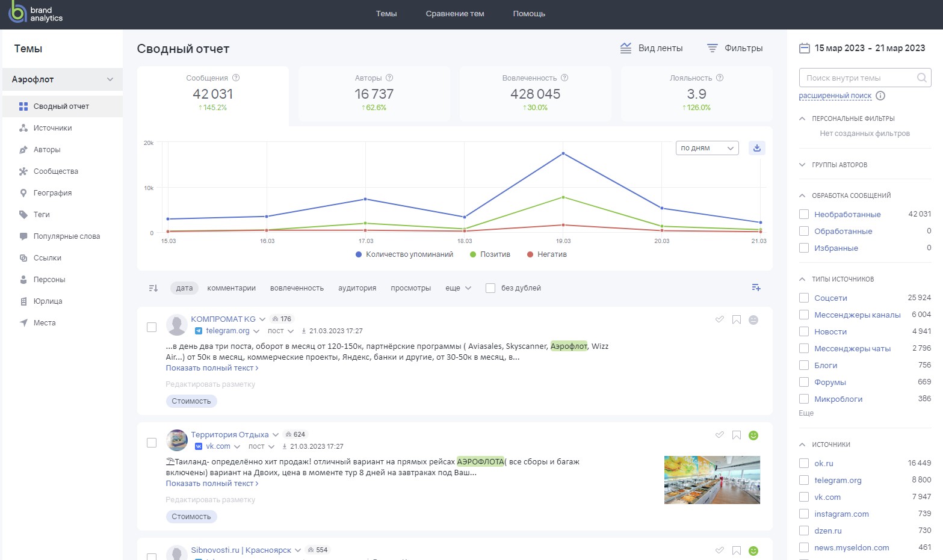Expand the Аэрофлот theme dropdown
943x560 pixels.
point(110,79)
